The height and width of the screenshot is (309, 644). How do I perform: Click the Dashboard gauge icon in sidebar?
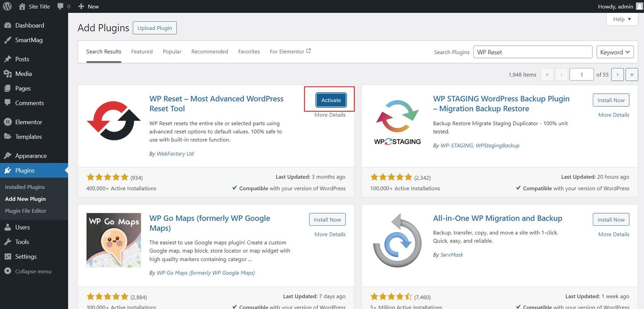pos(8,25)
